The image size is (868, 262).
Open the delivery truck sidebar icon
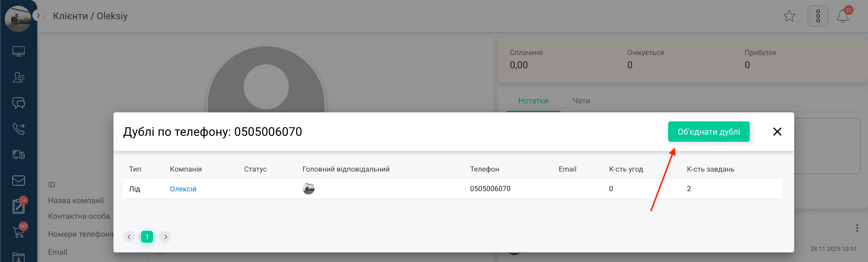pos(18,154)
